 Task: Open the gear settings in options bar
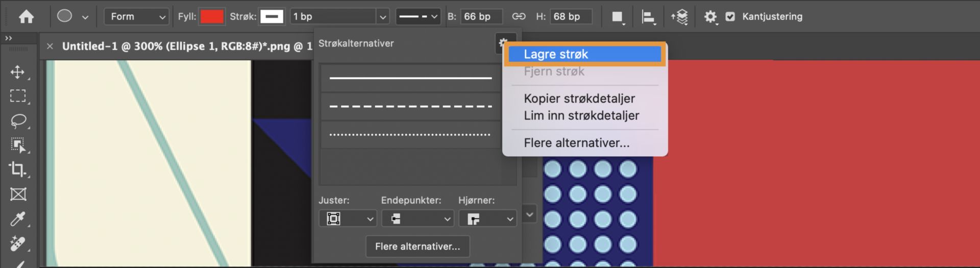click(x=710, y=17)
